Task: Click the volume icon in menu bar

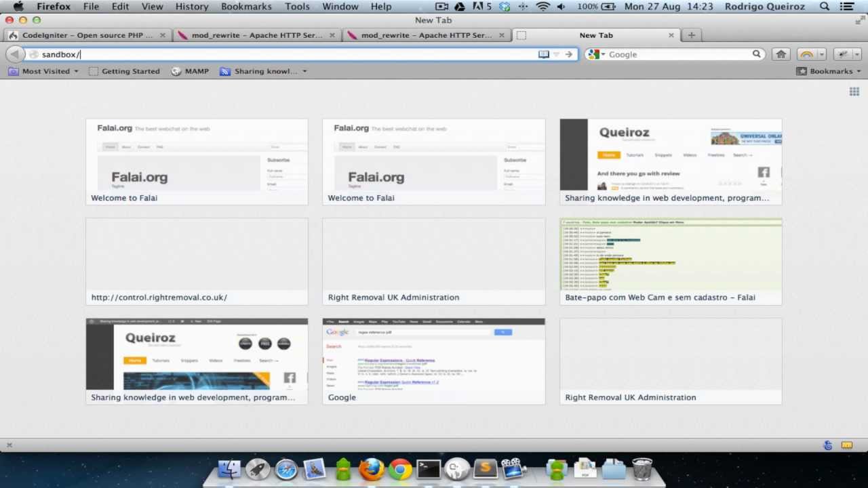Action: pyautogui.click(x=561, y=6)
